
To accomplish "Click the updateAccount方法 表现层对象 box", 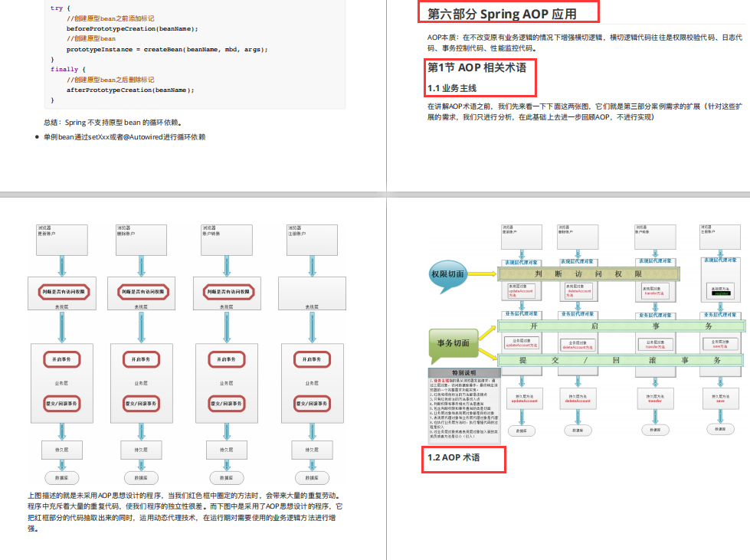I will click(x=521, y=290).
